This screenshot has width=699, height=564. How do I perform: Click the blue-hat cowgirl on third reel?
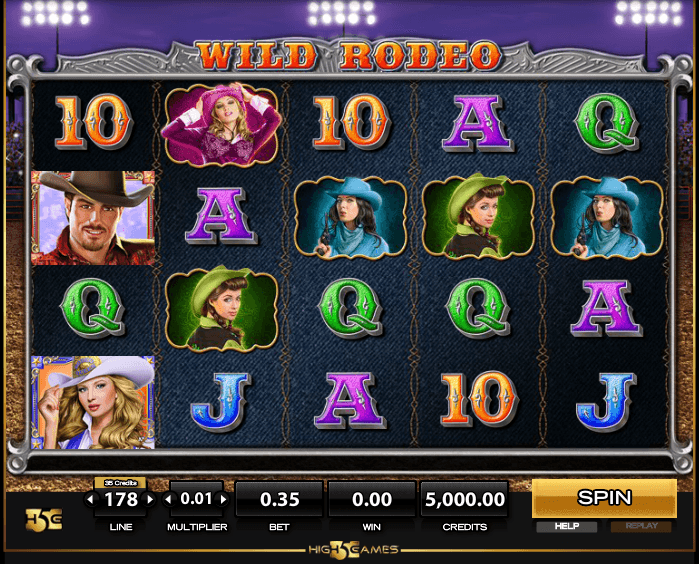[x=350, y=217]
